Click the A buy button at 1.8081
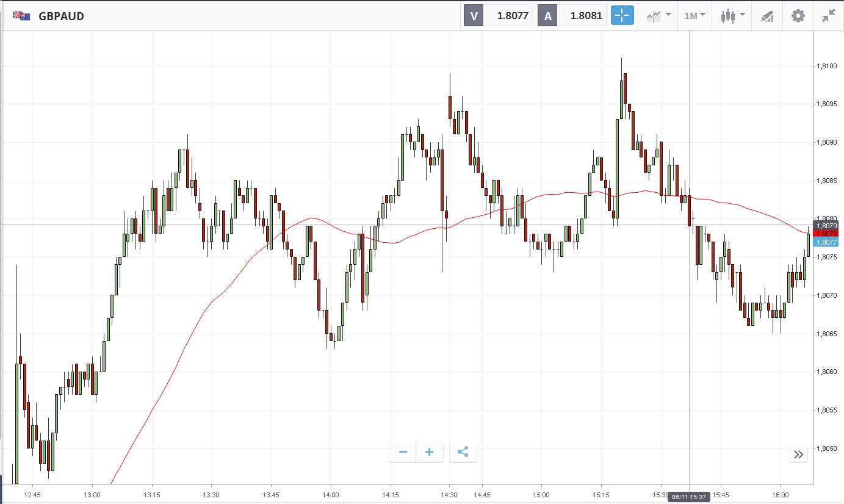Screen dimensions: 844x504 (572, 16)
